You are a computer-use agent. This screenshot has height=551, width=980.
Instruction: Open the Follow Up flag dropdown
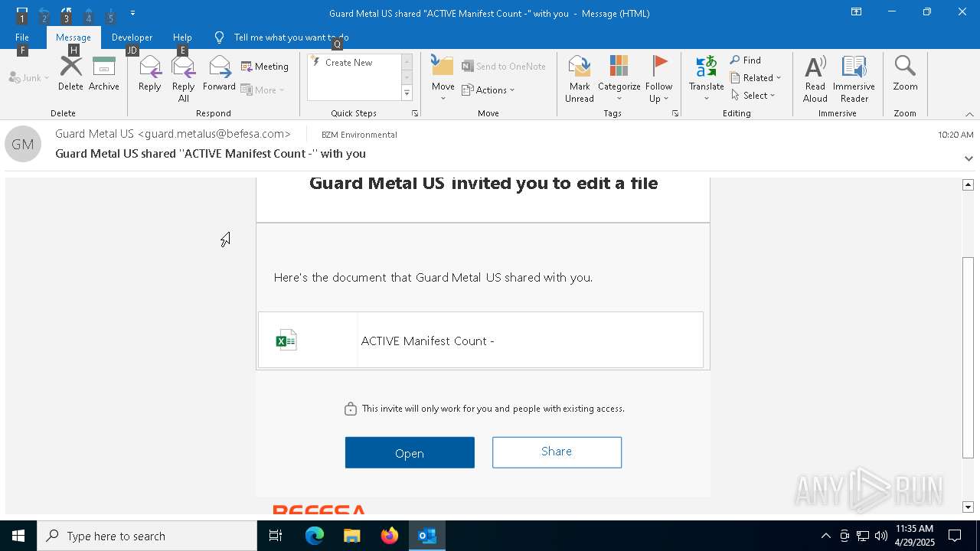658,78
